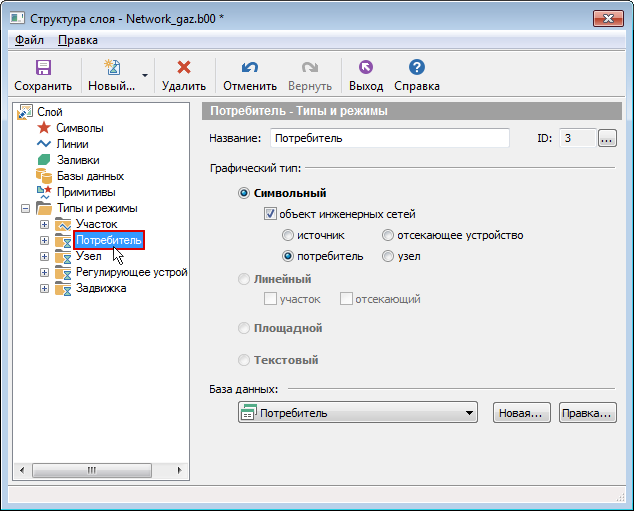
Task: Select the 'источник' radio button
Action: pos(288,236)
